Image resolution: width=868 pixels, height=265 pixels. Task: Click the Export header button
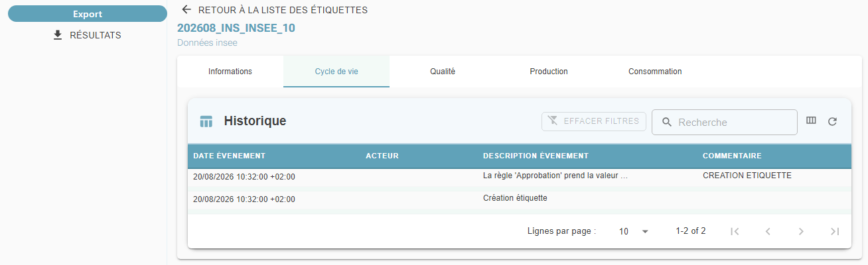(87, 14)
